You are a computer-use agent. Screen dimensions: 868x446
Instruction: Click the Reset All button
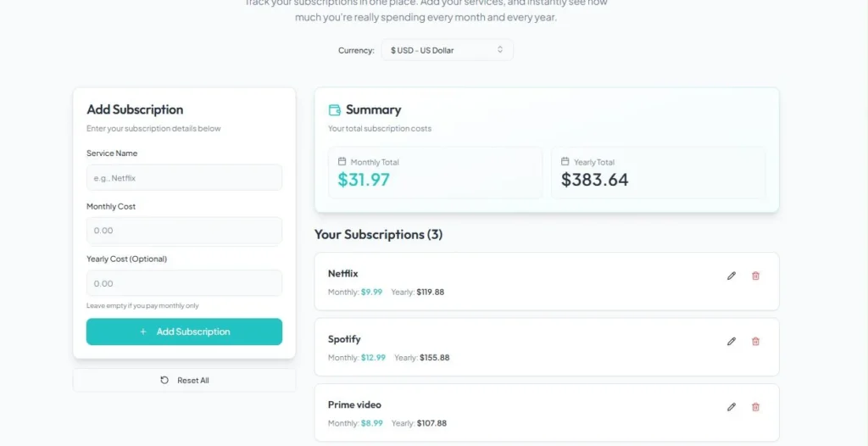[184, 381]
